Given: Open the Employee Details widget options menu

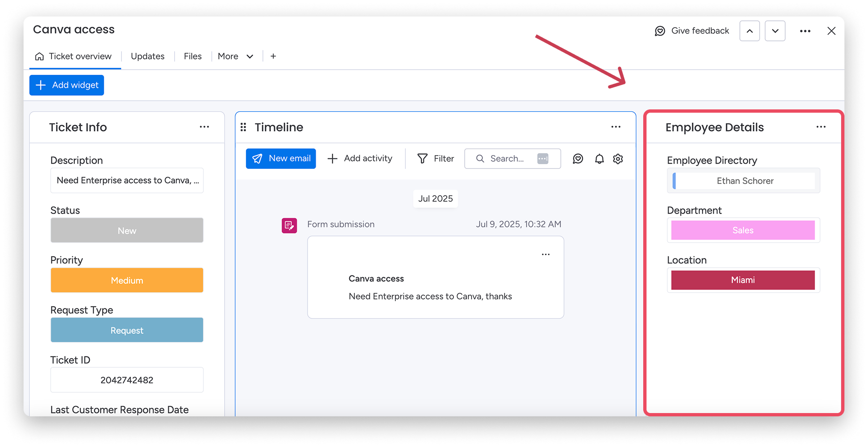Looking at the screenshot, I should point(821,127).
